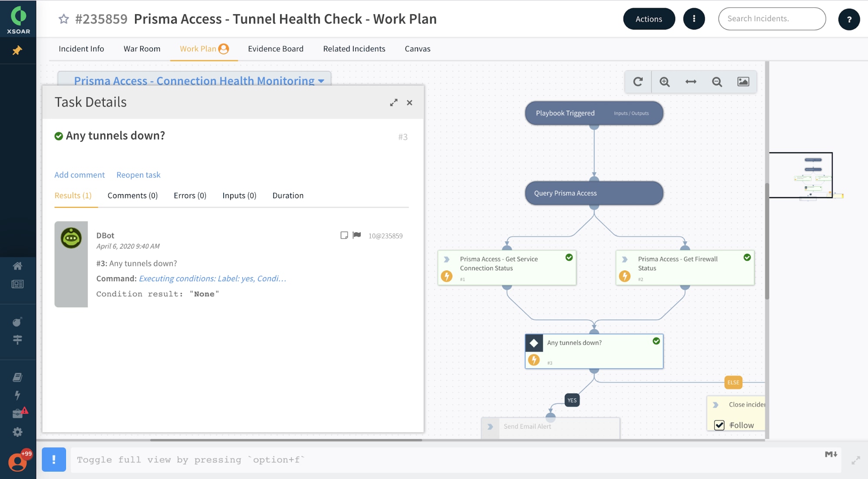
Task: Expand the command input to full view
Action: tap(855, 460)
